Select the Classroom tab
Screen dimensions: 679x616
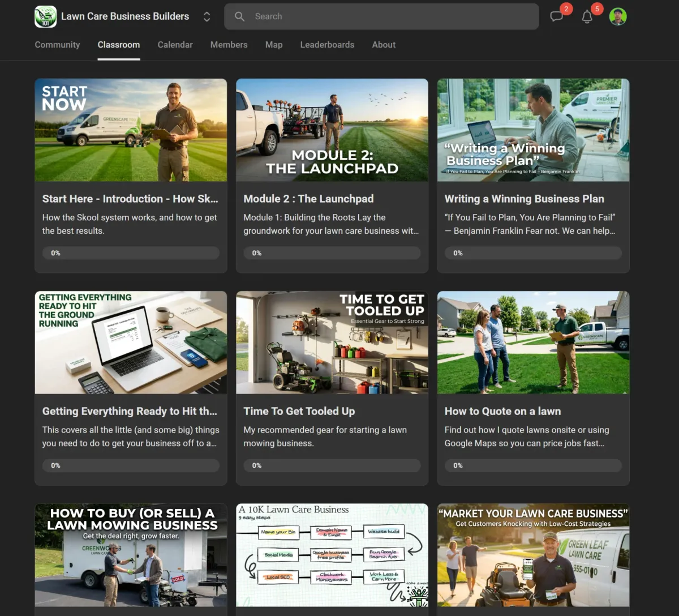click(x=119, y=45)
